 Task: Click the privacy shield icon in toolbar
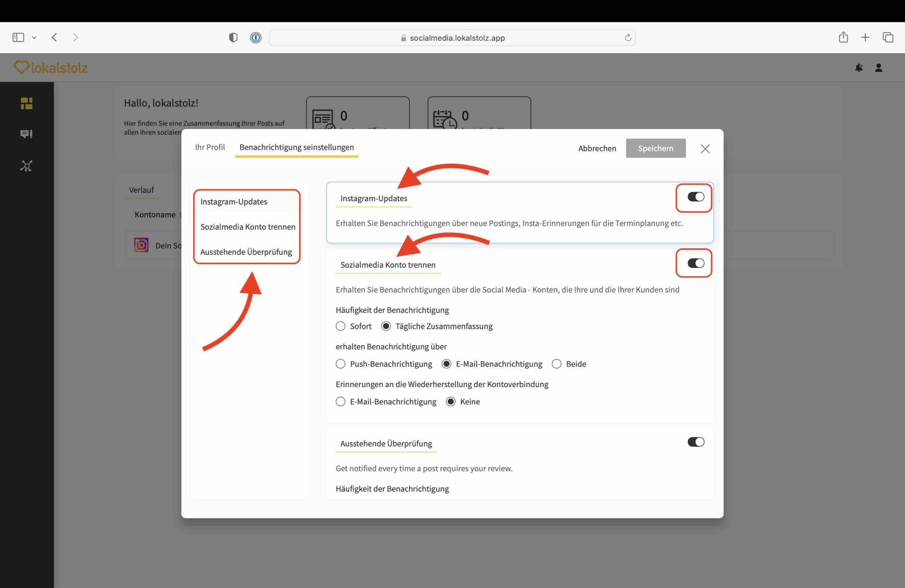(x=233, y=37)
